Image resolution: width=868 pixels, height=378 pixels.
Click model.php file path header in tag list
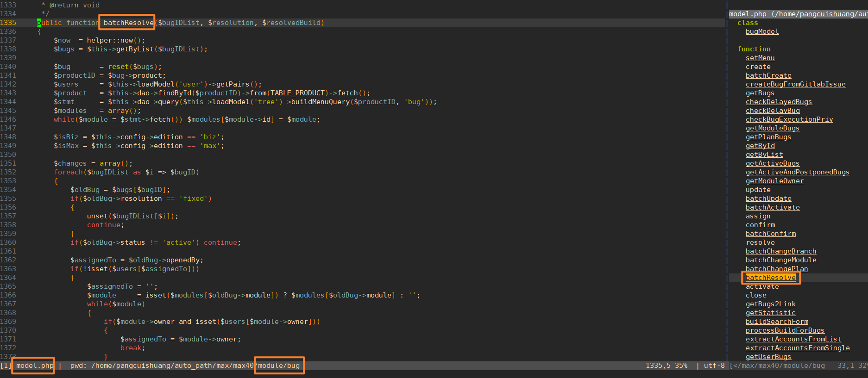tap(797, 14)
